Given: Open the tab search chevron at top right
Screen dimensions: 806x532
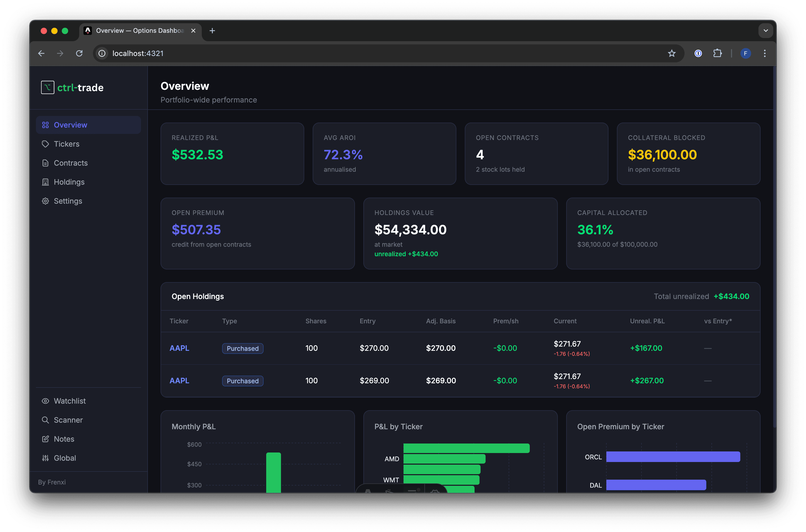Looking at the screenshot, I should point(765,30).
